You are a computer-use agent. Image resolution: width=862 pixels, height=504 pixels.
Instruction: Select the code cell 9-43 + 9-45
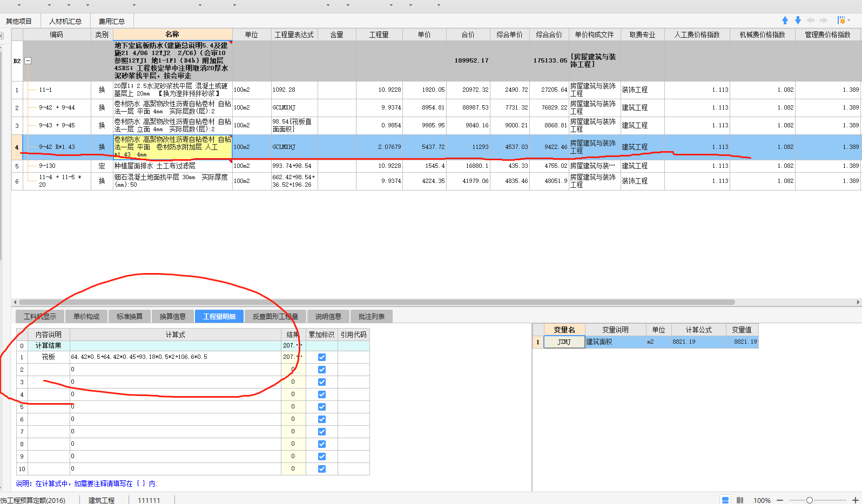tap(57, 126)
